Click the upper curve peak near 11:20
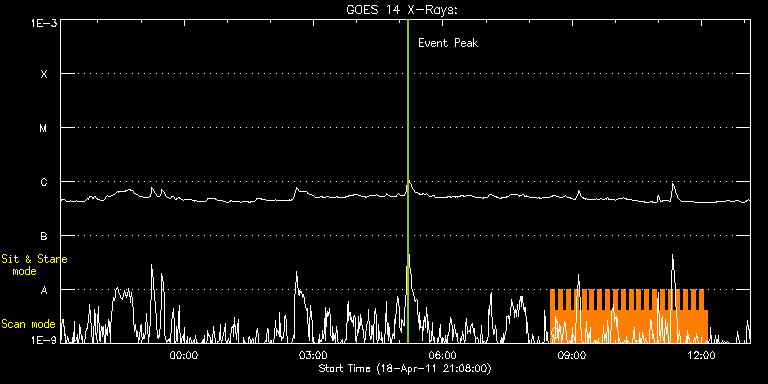The width and height of the screenshot is (768, 384). 673,185
